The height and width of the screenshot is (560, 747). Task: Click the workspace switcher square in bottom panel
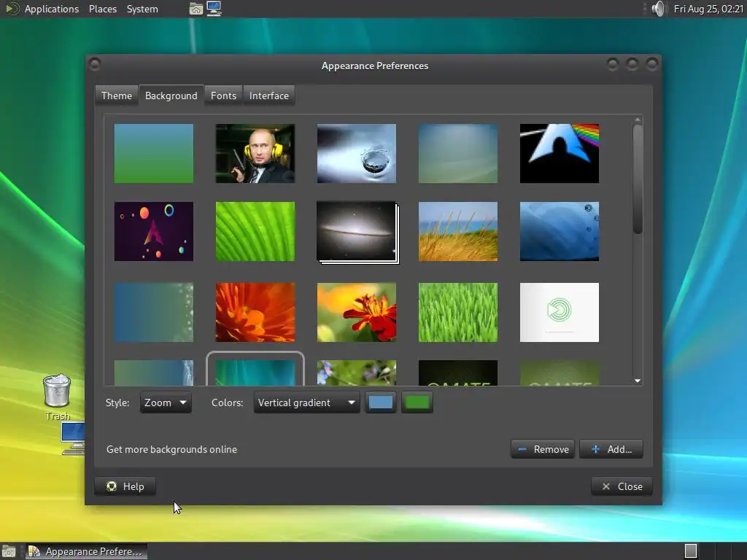click(x=690, y=551)
